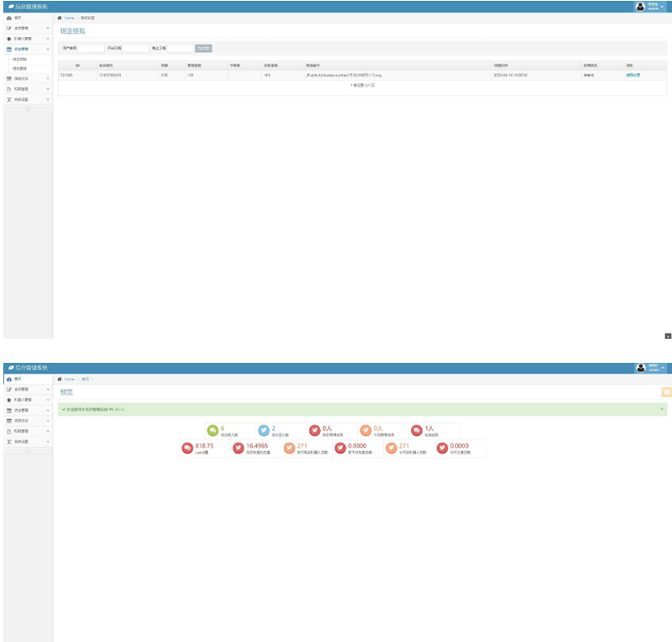Image resolution: width=672 pixels, height=642 pixels.
Task: Open the admin user dropdown on the 预览 page
Action: tap(653, 368)
